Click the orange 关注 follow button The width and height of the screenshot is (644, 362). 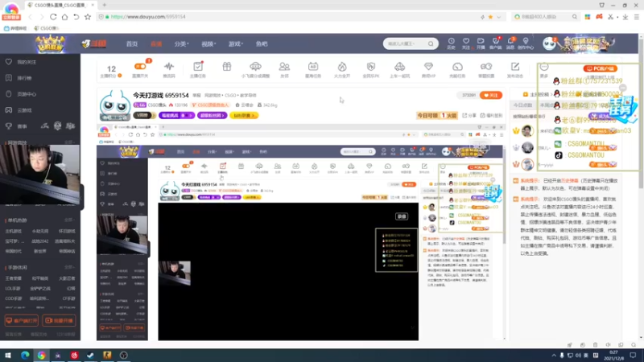(x=491, y=95)
